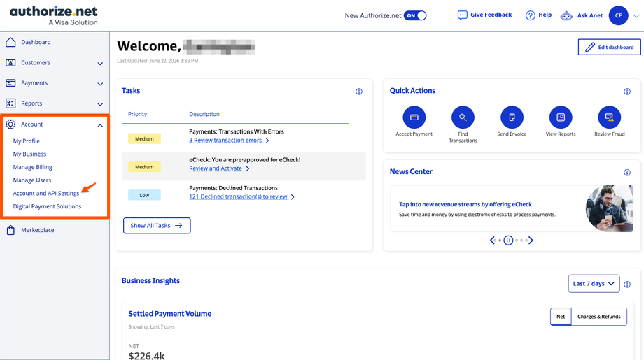Click the Marketplace shopping bag icon
The width and height of the screenshot is (644, 360).
click(x=10, y=230)
